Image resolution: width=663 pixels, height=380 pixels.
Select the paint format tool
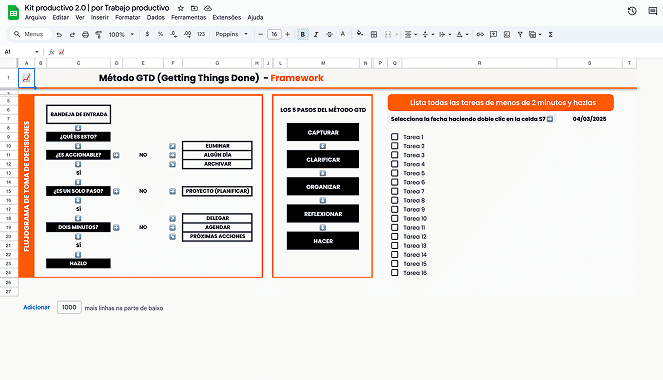coord(99,34)
